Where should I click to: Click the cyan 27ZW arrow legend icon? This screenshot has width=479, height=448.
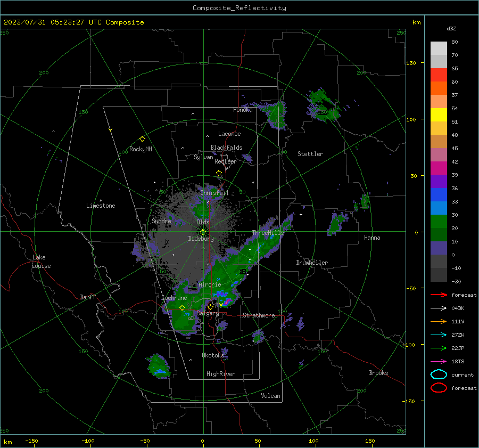pos(439,335)
